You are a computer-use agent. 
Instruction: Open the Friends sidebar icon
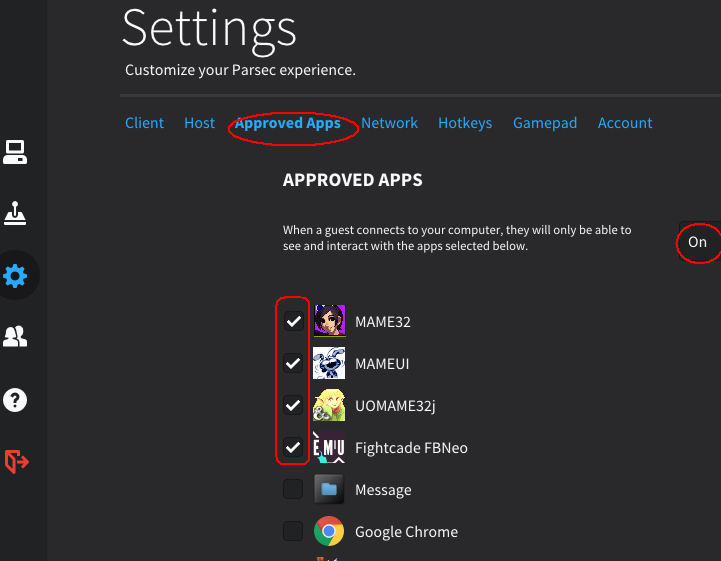[x=15, y=336]
